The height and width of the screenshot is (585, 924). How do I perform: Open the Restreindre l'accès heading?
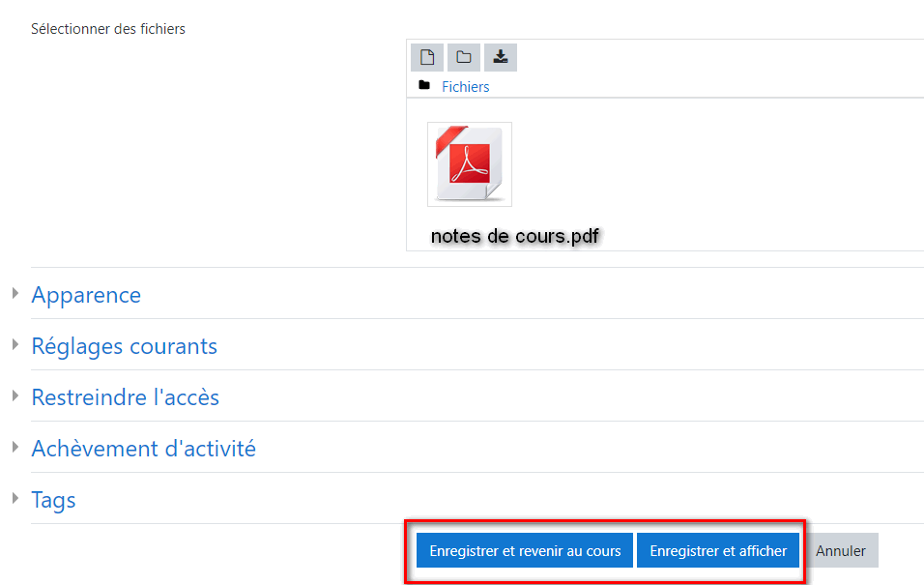125,397
